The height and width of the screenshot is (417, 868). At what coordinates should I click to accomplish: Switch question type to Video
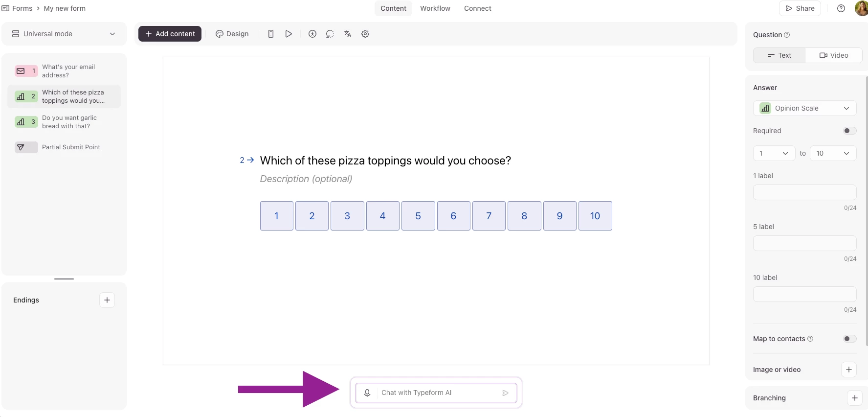(x=834, y=55)
